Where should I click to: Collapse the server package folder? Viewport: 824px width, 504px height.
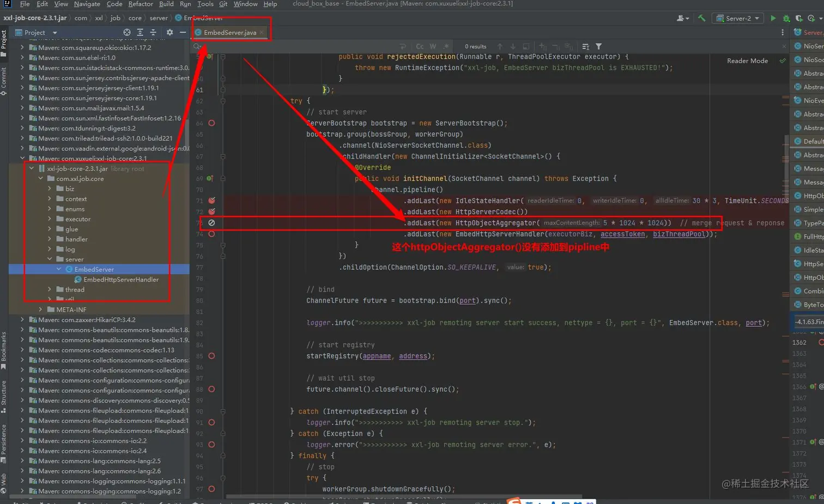50,259
